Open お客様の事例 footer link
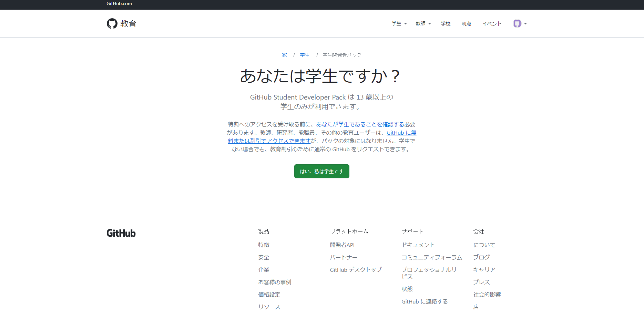 (x=275, y=282)
